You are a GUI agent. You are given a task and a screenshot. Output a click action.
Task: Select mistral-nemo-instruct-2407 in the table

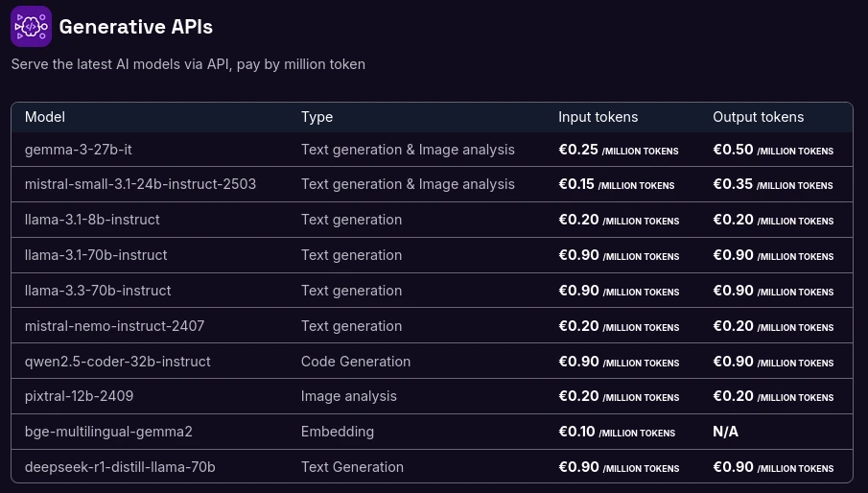114,326
